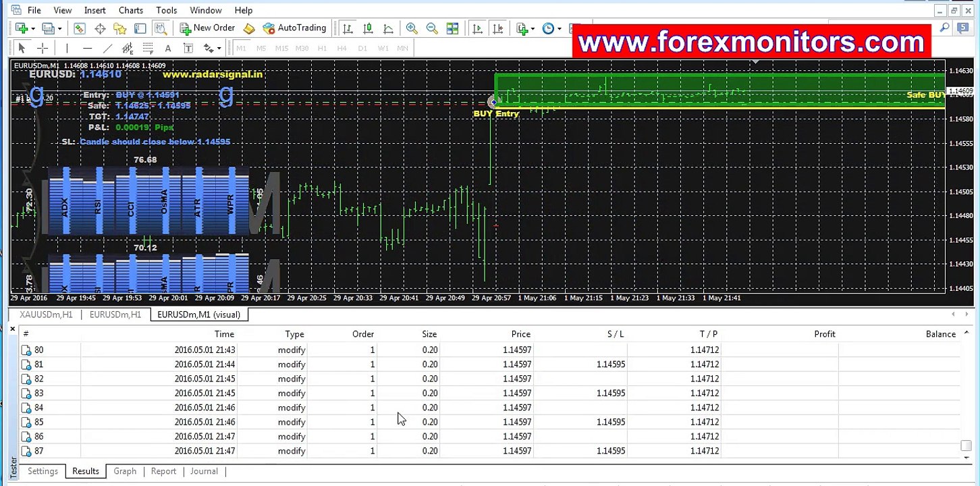Image resolution: width=980 pixels, height=486 pixels.
Task: Choose the text label tool
Action: tap(188, 48)
